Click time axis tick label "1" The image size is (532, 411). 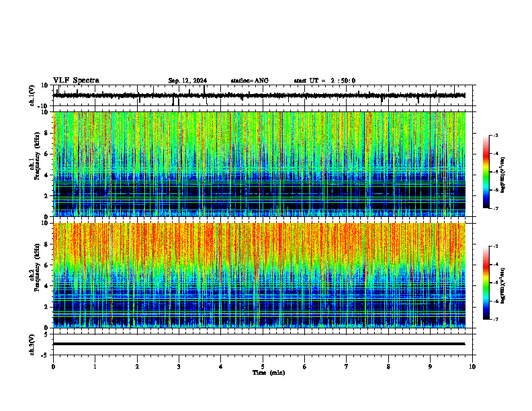coord(95,367)
